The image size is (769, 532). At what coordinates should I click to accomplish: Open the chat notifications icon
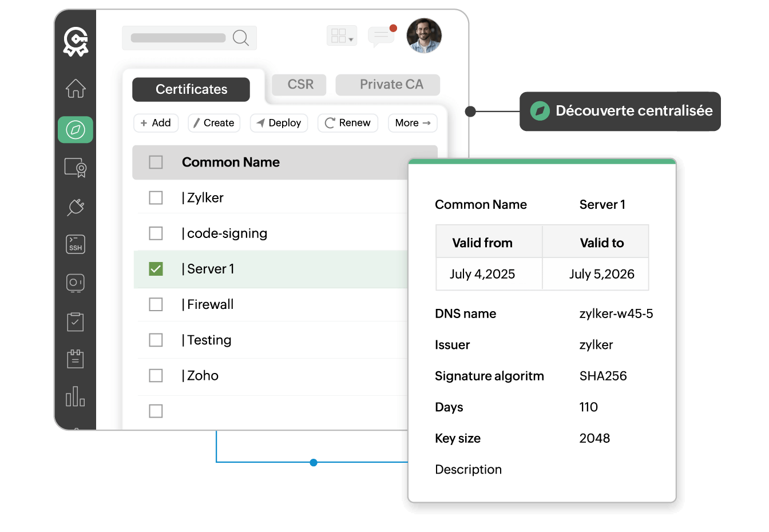382,36
